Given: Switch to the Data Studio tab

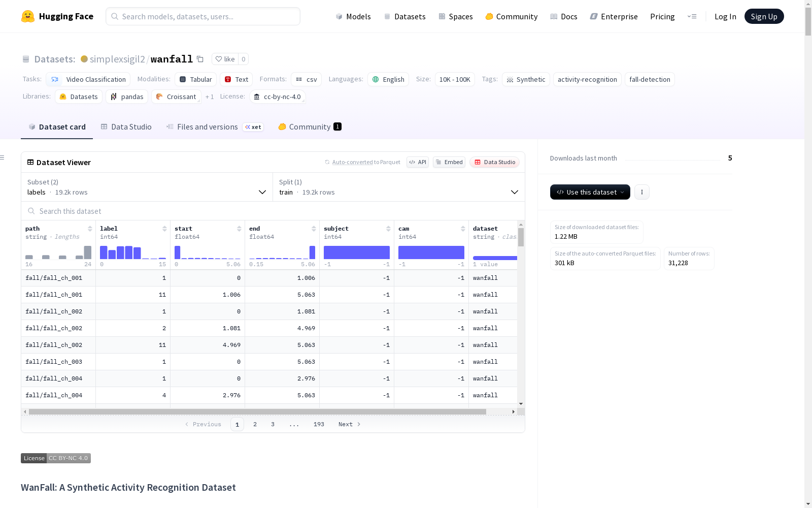Looking at the screenshot, I should point(126,127).
